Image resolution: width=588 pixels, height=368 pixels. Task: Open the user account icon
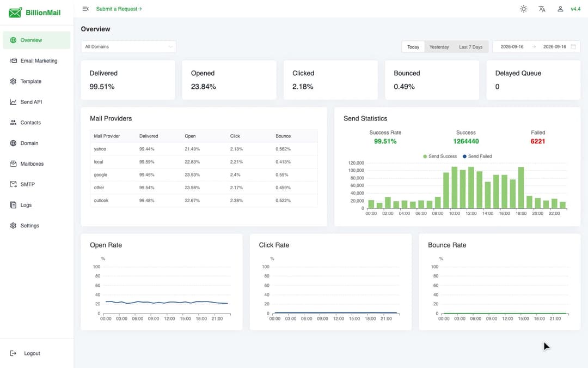pyautogui.click(x=560, y=9)
